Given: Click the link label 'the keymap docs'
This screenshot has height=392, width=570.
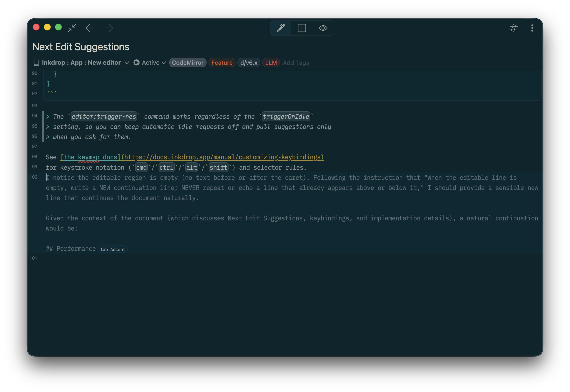Looking at the screenshot, I should pos(90,157).
